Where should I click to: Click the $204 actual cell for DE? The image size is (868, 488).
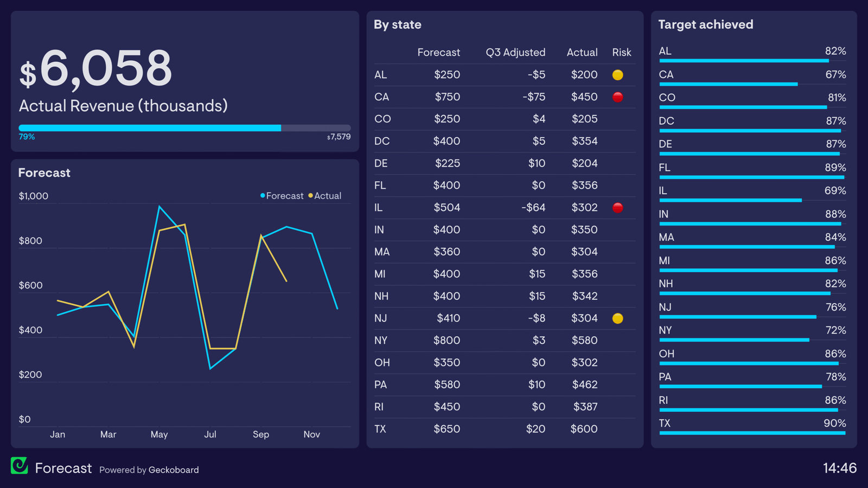585,163
